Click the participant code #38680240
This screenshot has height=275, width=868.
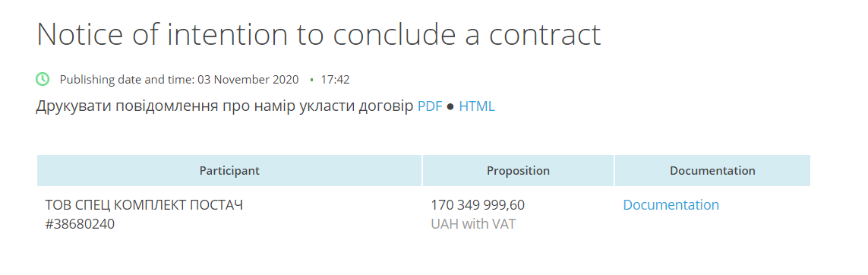tap(80, 225)
